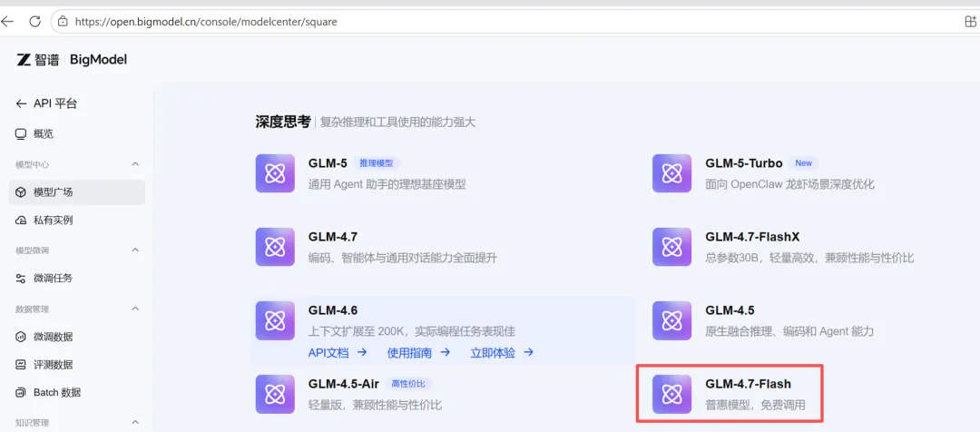Select 模型广场 in the sidebar
Viewport: 980px width, 432px height.
[x=77, y=191]
